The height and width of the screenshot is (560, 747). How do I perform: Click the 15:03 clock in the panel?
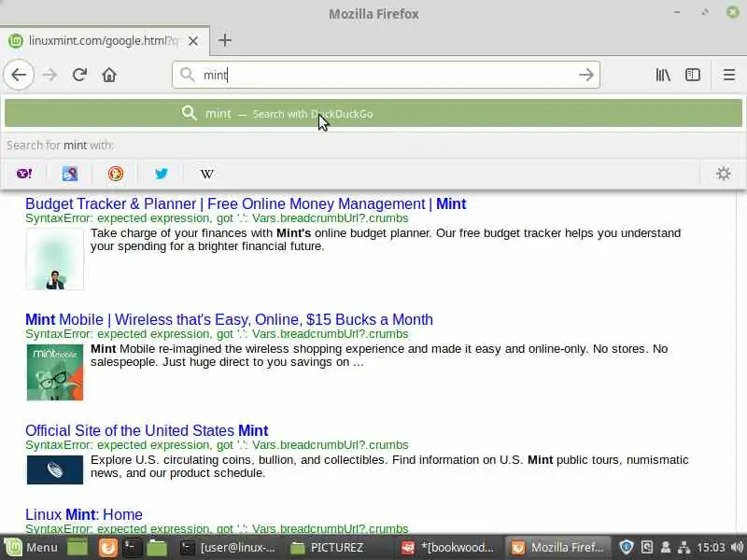pos(711,547)
